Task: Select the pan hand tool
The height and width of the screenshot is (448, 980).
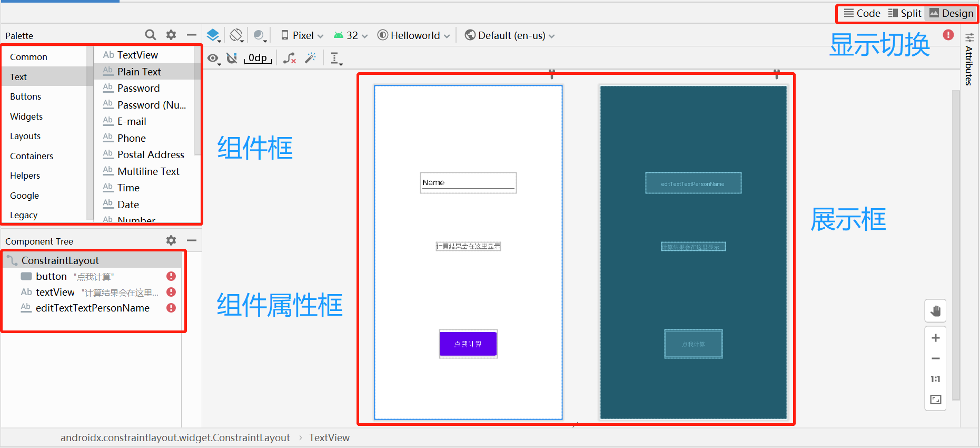Action: 936,311
